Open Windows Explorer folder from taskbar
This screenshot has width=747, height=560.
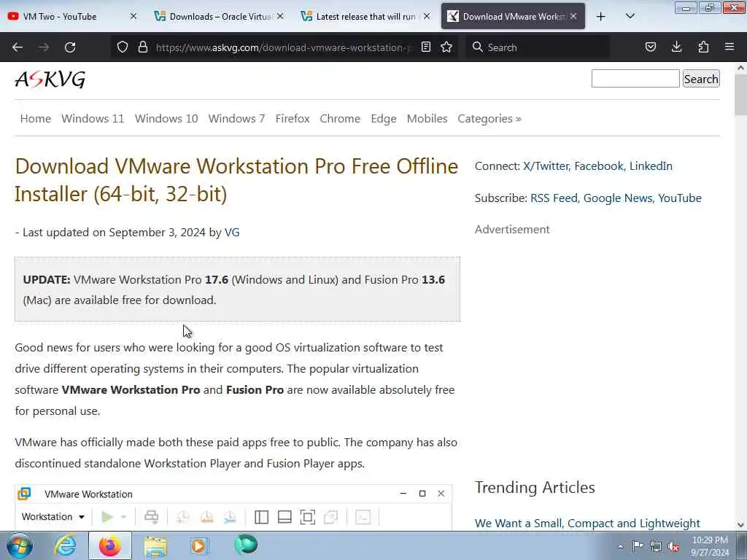pos(155,546)
